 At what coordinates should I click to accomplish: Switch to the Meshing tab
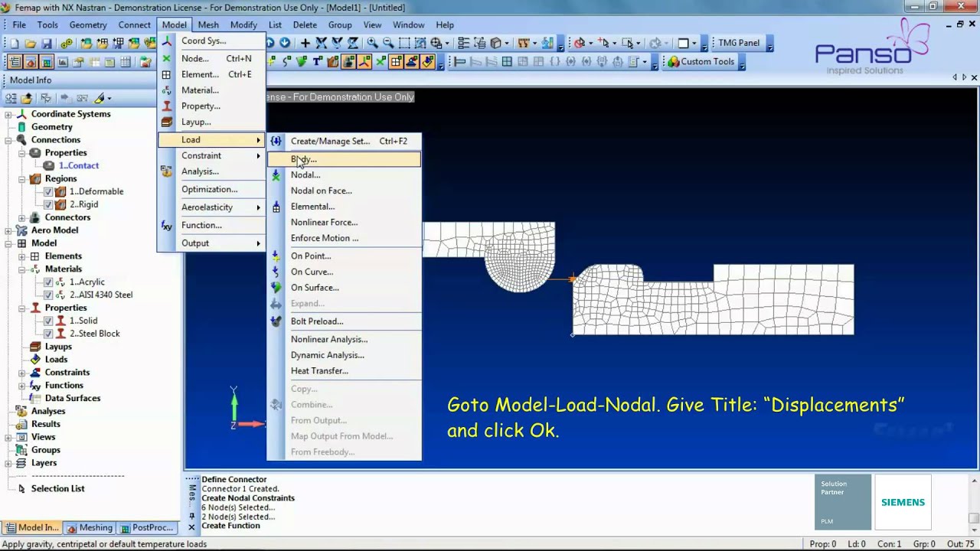[x=90, y=527]
